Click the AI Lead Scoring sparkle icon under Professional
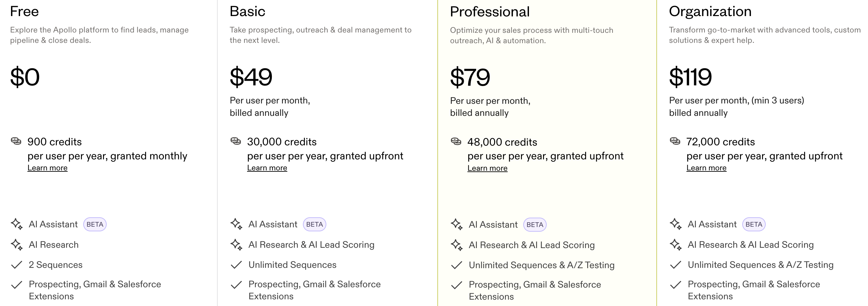Screen dimensions: 868x306 coord(457,245)
